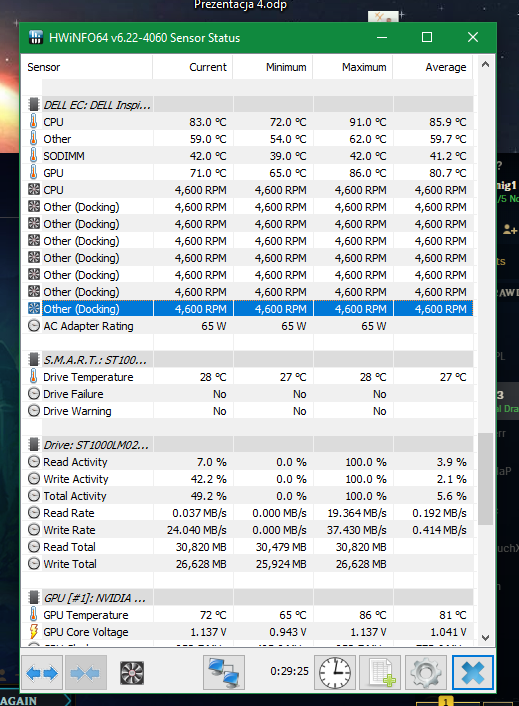Open the fan control icon
The width and height of the screenshot is (519, 706).
pos(132,673)
